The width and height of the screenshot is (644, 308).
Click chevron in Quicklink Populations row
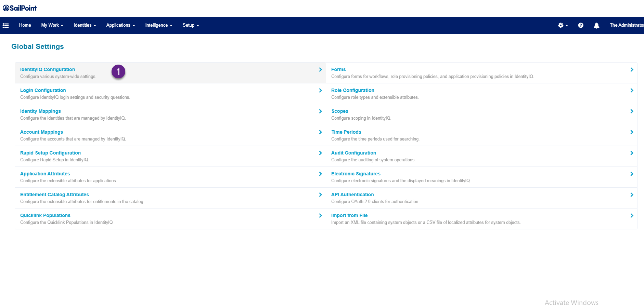pyautogui.click(x=320, y=216)
